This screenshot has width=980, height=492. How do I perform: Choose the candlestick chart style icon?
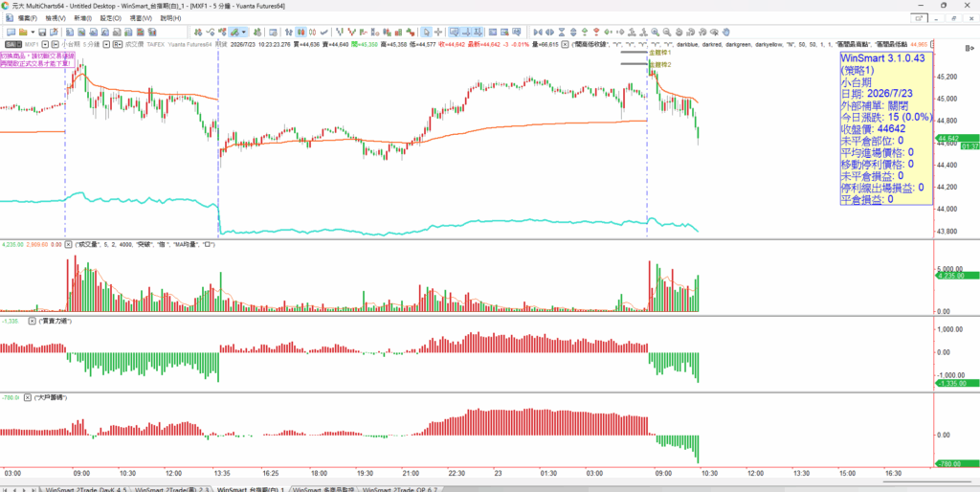[x=301, y=32]
